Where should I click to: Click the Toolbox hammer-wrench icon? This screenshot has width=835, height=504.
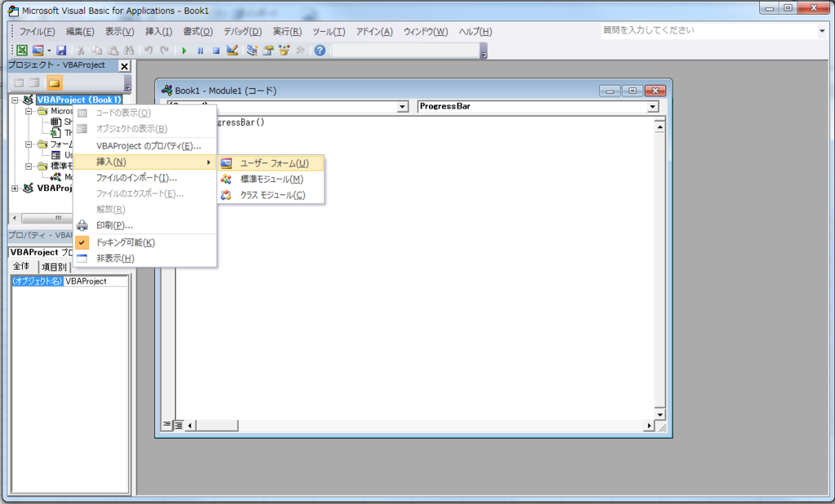300,51
